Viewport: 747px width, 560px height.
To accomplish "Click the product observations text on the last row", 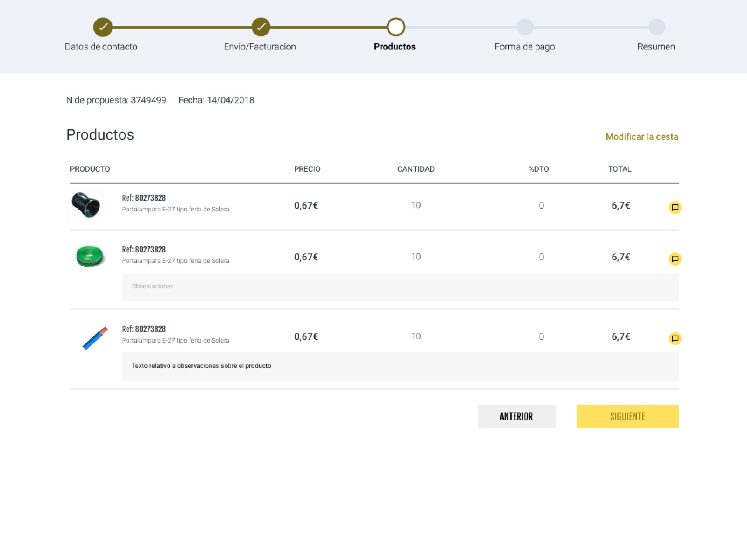I will (201, 366).
